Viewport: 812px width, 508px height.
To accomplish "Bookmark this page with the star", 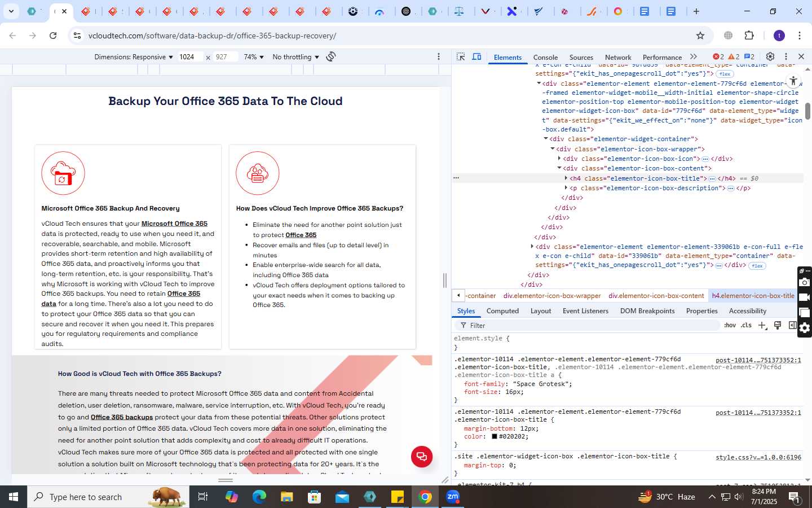I will (x=700, y=36).
